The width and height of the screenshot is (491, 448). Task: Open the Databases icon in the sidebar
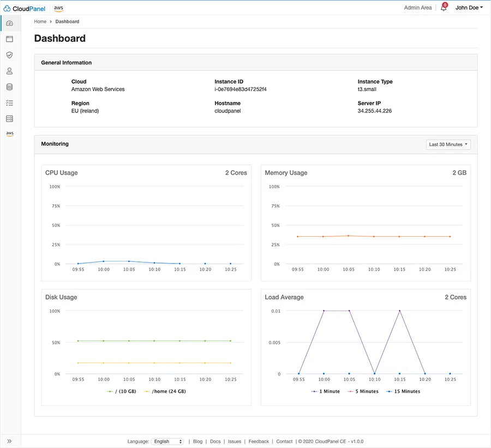click(x=9, y=86)
